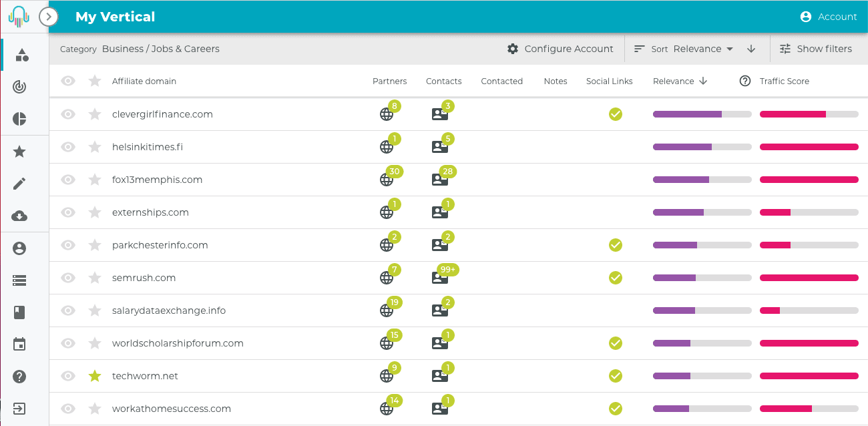The width and height of the screenshot is (868, 426).
Task: Open worldscholarshipforum.com domain
Action: tap(178, 343)
